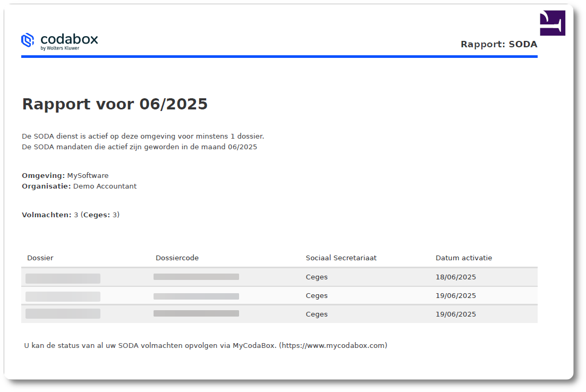The height and width of the screenshot is (392, 586).
Task: Click the "Demo Accountant" value
Action: pyautogui.click(x=105, y=186)
